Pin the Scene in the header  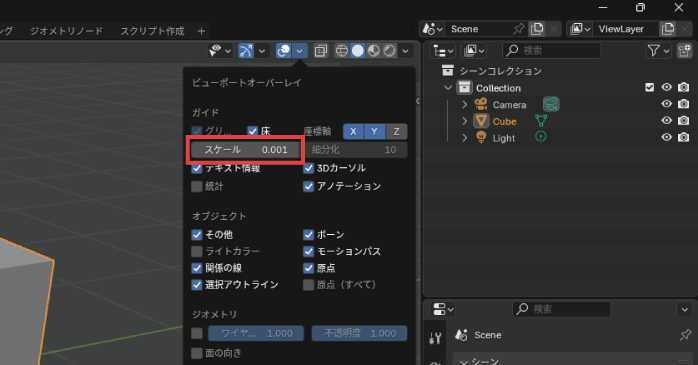518,29
